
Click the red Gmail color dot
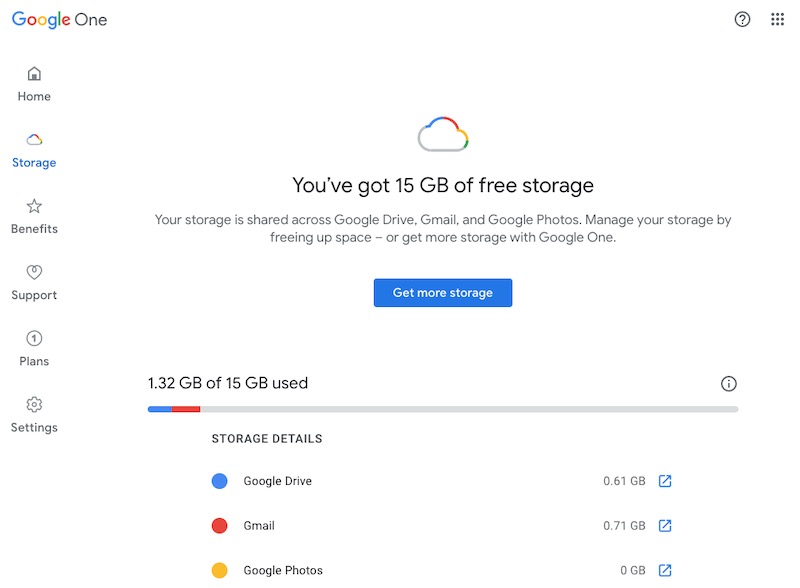click(x=220, y=526)
